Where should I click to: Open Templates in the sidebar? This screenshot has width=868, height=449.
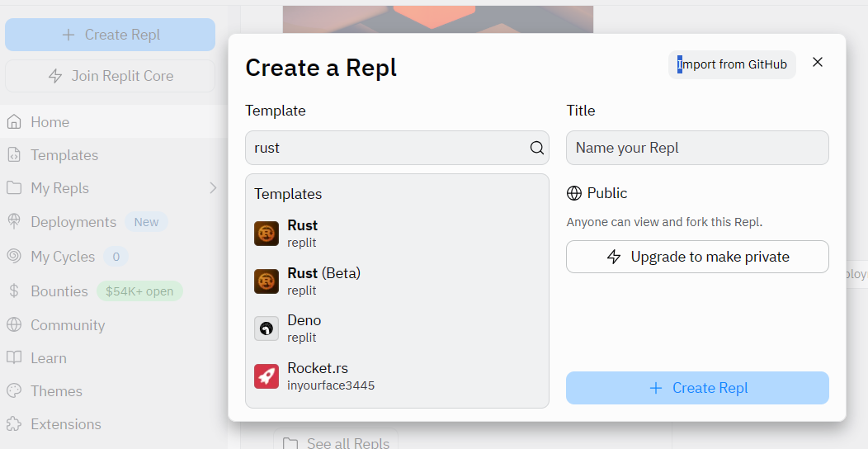(x=64, y=155)
